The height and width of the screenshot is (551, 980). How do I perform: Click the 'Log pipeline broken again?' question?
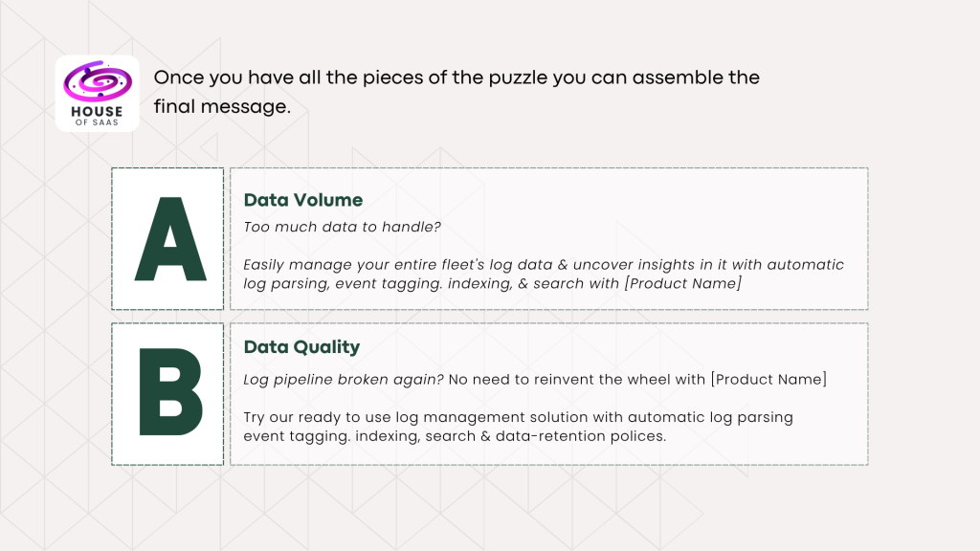344,380
